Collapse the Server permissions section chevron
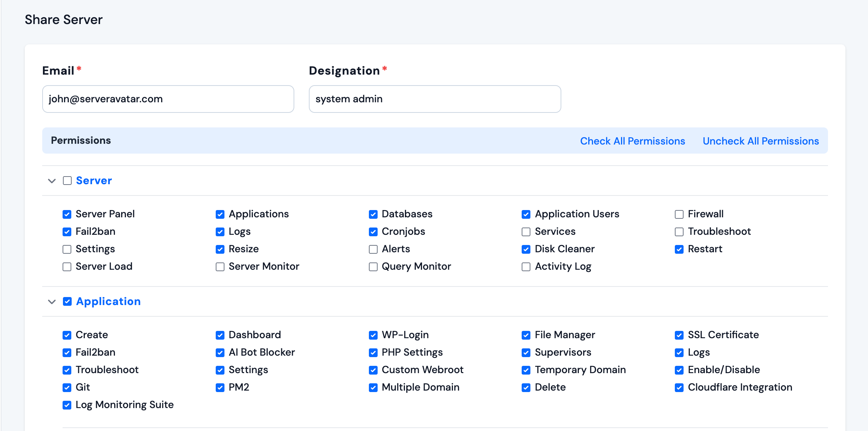Screen dimensions: 868x431 coord(52,181)
